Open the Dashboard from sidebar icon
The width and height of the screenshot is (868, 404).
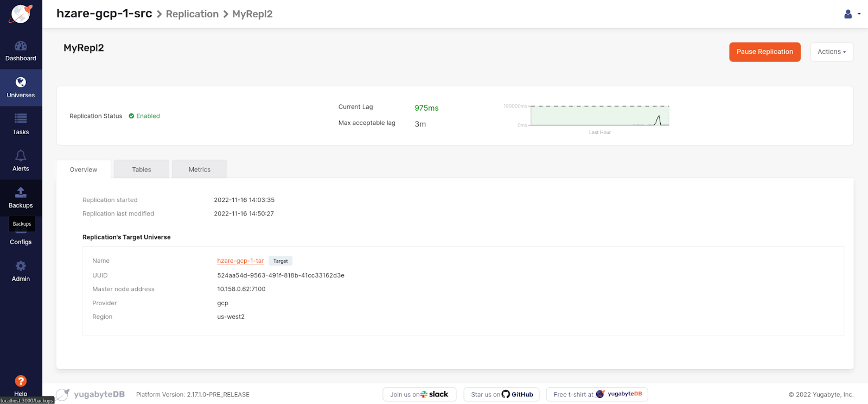coord(21,46)
